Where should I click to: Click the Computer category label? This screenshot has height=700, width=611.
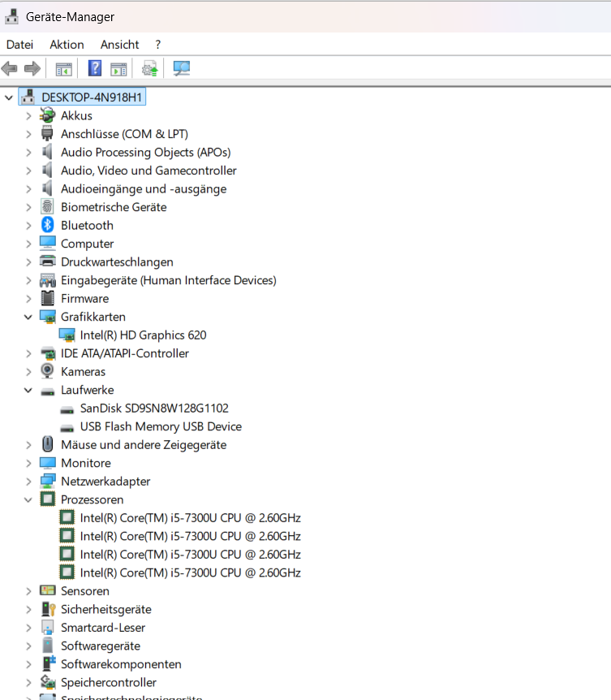[x=87, y=244]
